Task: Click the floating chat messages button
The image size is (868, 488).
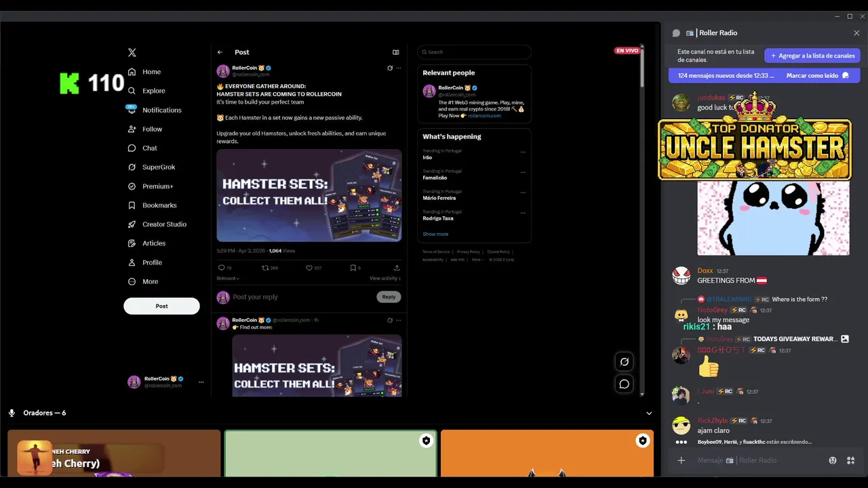Action: tap(625, 384)
